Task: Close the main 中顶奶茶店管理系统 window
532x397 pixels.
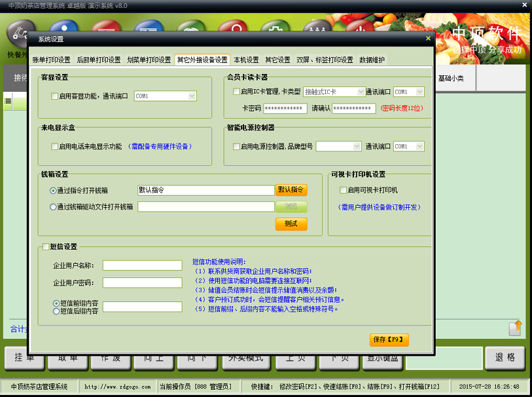Action: tap(524, 5)
